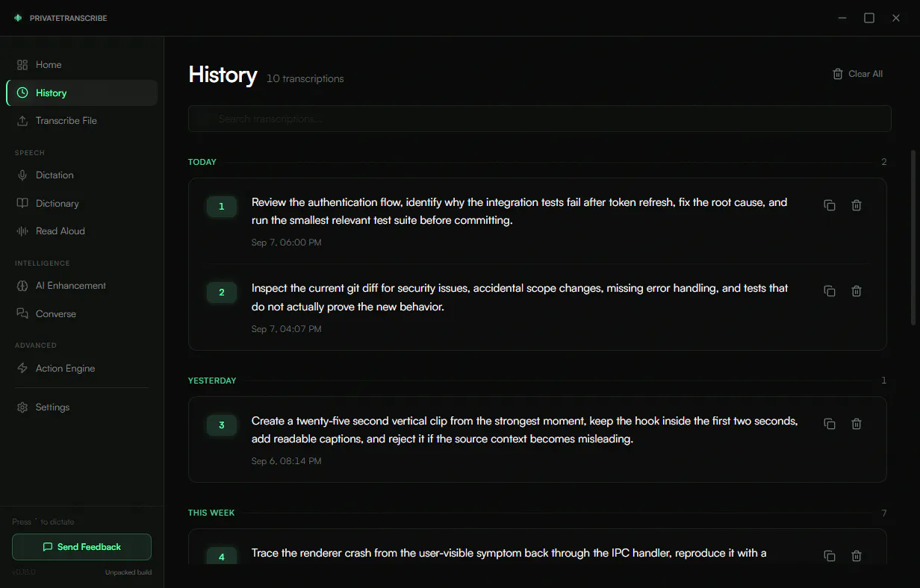Select number badge 1 on first transcription

point(221,206)
